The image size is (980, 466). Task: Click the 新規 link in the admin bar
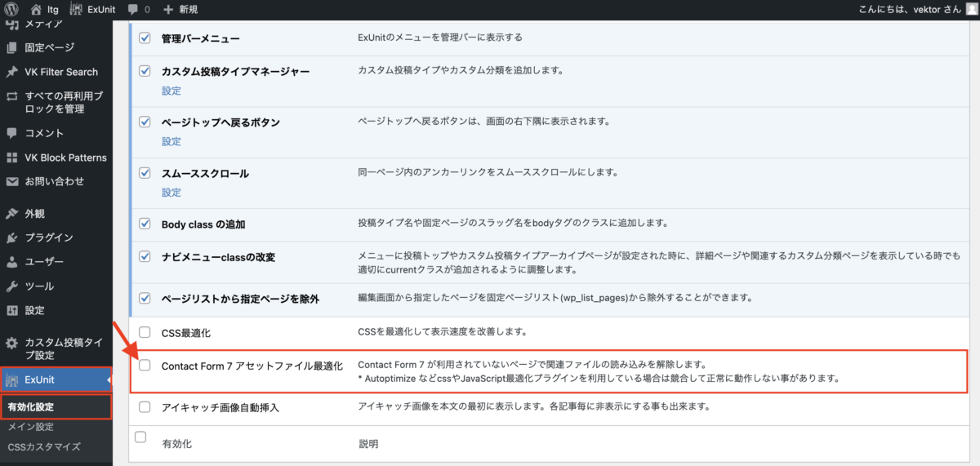(x=187, y=10)
